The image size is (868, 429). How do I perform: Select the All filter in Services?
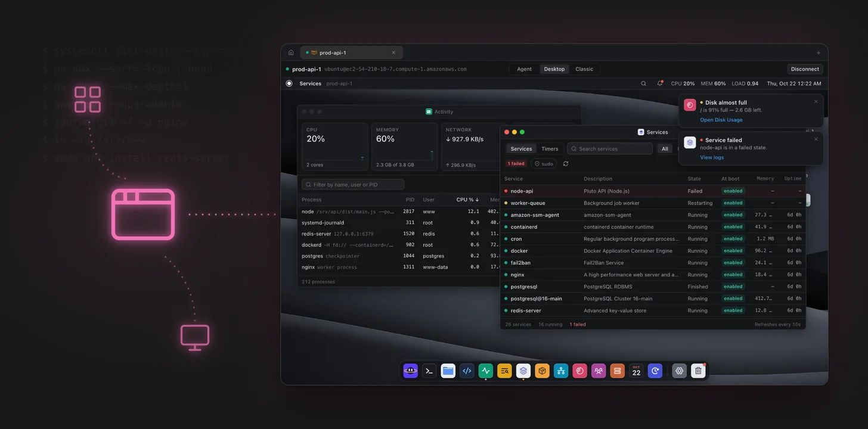(665, 149)
